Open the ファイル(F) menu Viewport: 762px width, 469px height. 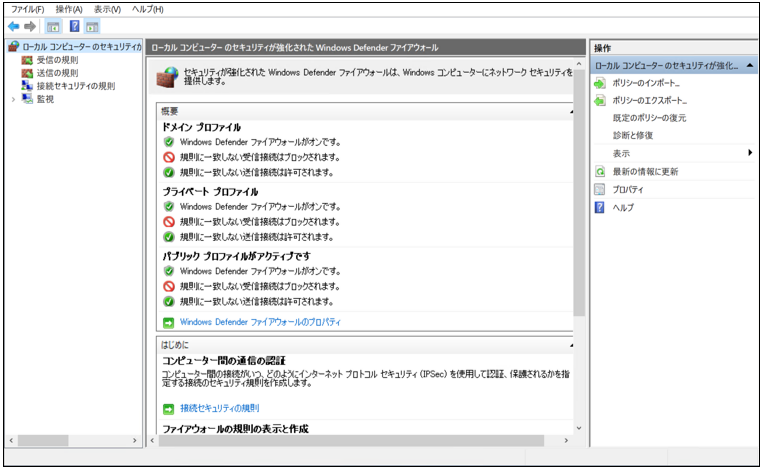coord(27,9)
